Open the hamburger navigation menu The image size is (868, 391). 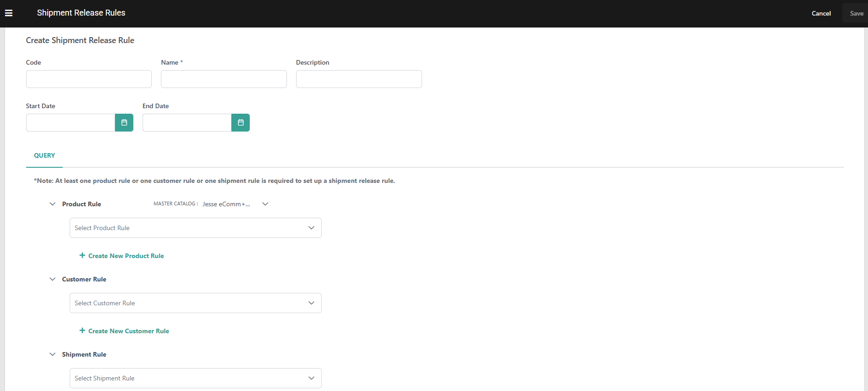(9, 13)
